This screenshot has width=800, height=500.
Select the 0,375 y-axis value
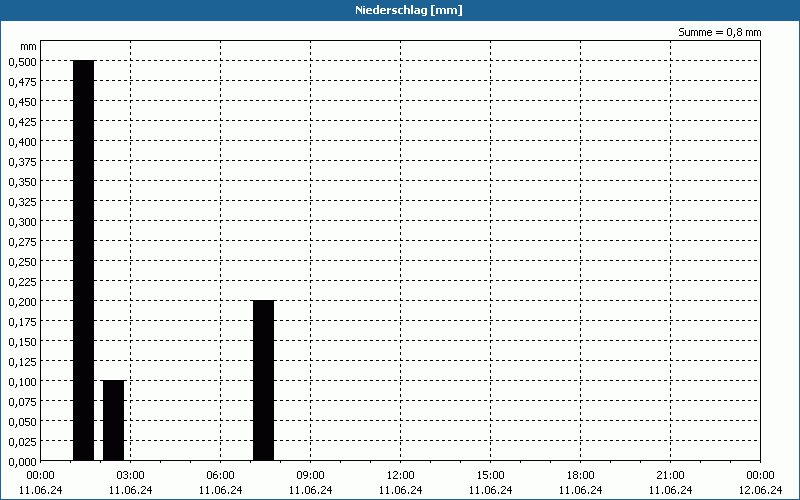tap(23, 162)
